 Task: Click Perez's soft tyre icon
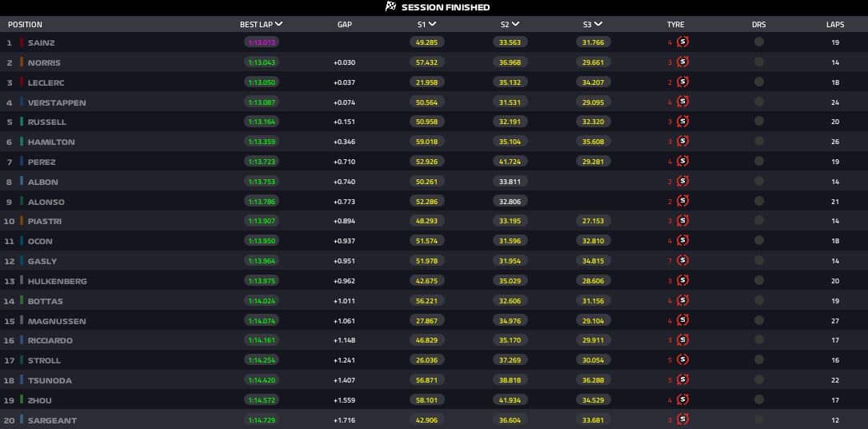(682, 161)
